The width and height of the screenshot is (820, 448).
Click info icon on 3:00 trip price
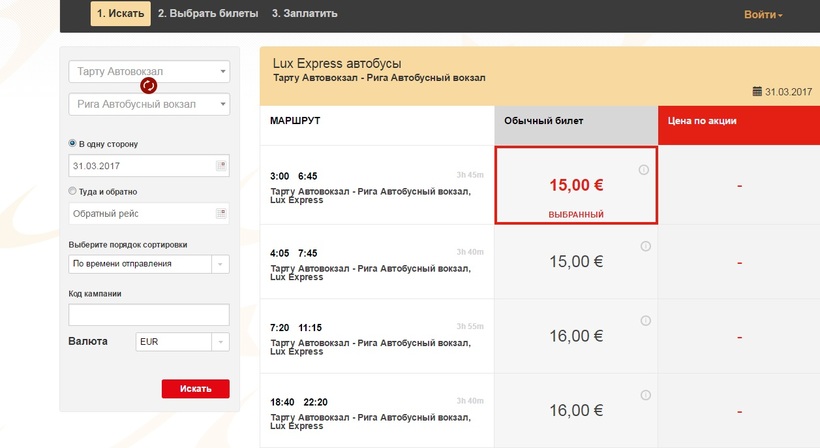point(644,170)
